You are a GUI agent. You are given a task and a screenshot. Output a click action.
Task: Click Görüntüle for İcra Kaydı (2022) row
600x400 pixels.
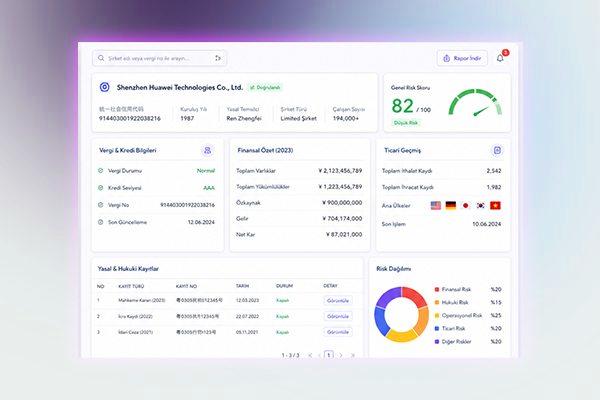tap(338, 316)
